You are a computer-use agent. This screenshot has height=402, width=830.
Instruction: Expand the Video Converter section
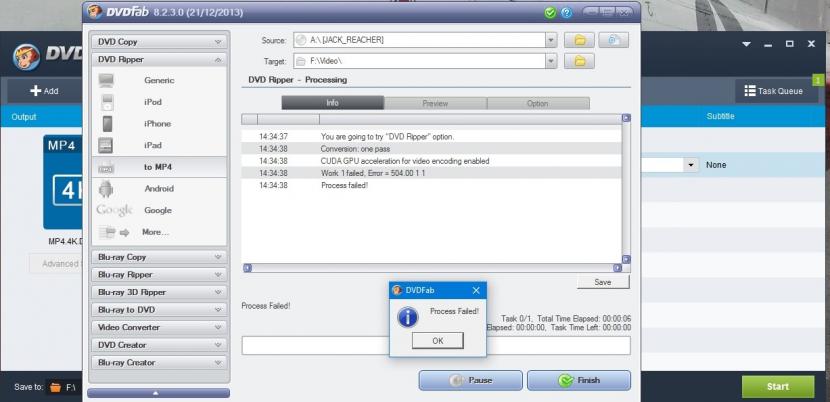click(159, 327)
